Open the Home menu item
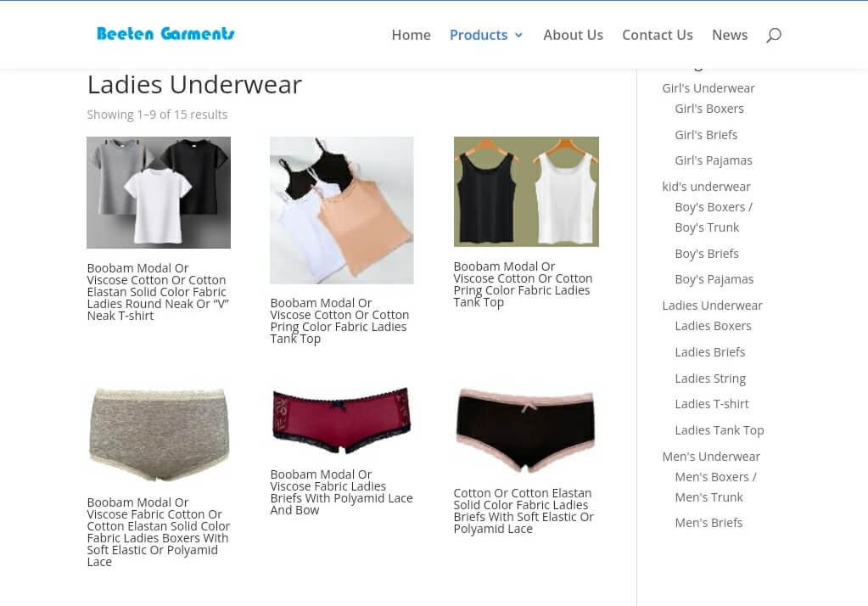 point(411,35)
